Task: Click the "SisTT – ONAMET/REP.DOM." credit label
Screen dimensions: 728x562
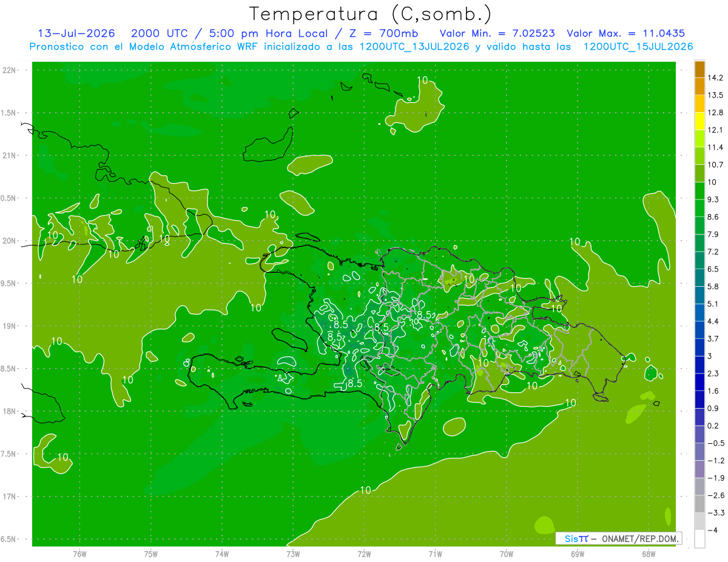Action: click(619, 538)
